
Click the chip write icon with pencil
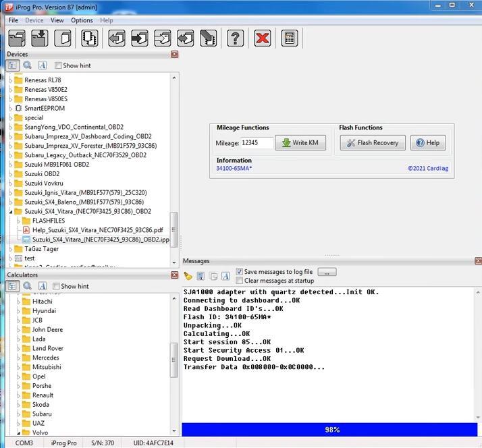[x=208, y=38]
